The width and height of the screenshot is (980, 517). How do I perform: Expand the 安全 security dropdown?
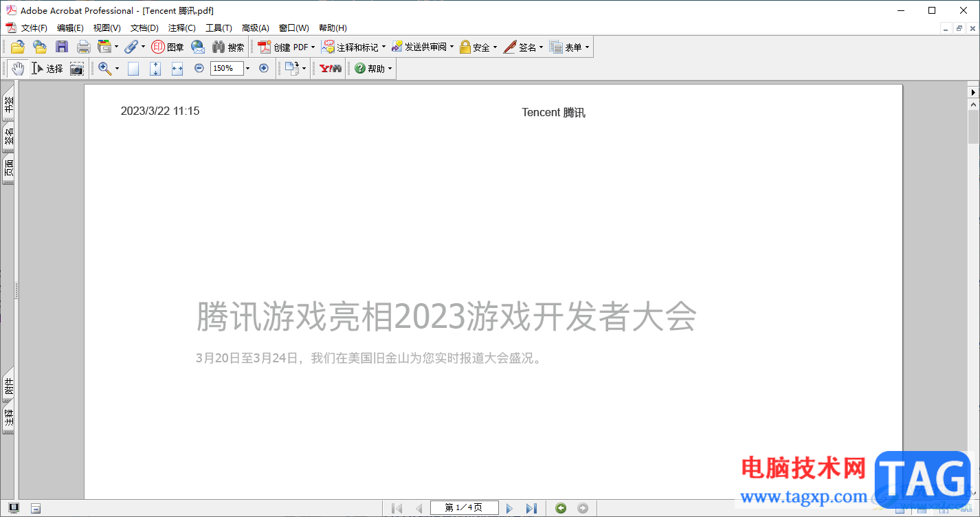click(x=495, y=47)
